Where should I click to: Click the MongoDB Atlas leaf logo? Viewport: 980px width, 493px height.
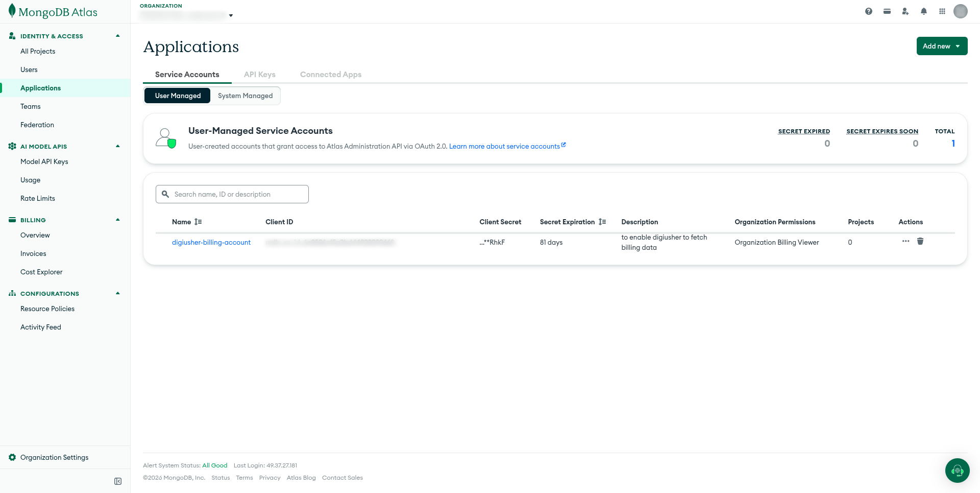coord(12,11)
